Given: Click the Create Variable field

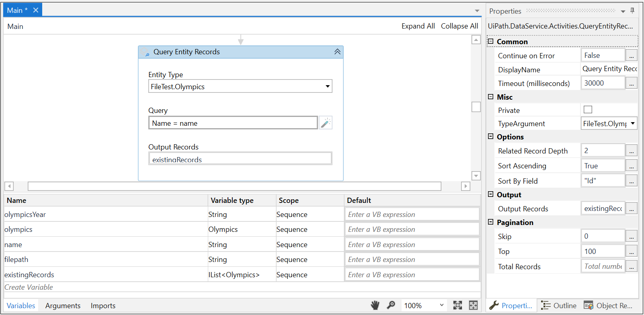Looking at the screenshot, I should [x=242, y=287].
